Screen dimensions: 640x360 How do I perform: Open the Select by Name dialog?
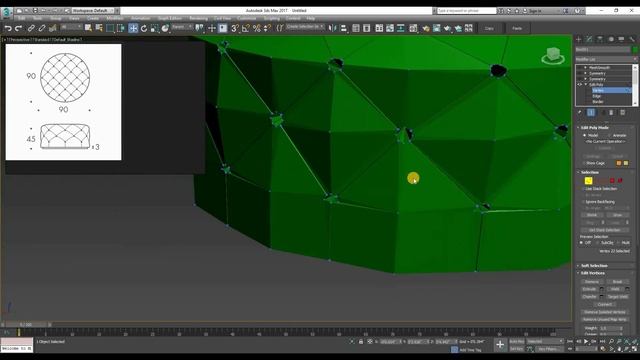coord(99,28)
